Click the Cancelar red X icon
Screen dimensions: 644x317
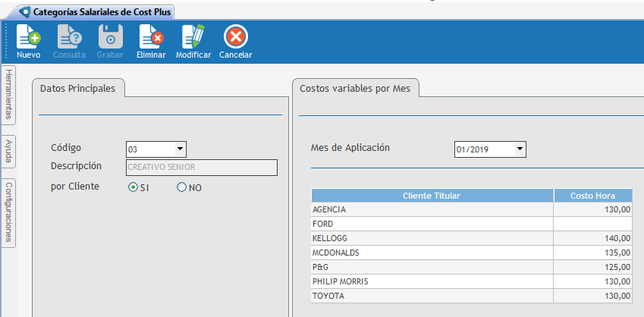[x=235, y=37]
